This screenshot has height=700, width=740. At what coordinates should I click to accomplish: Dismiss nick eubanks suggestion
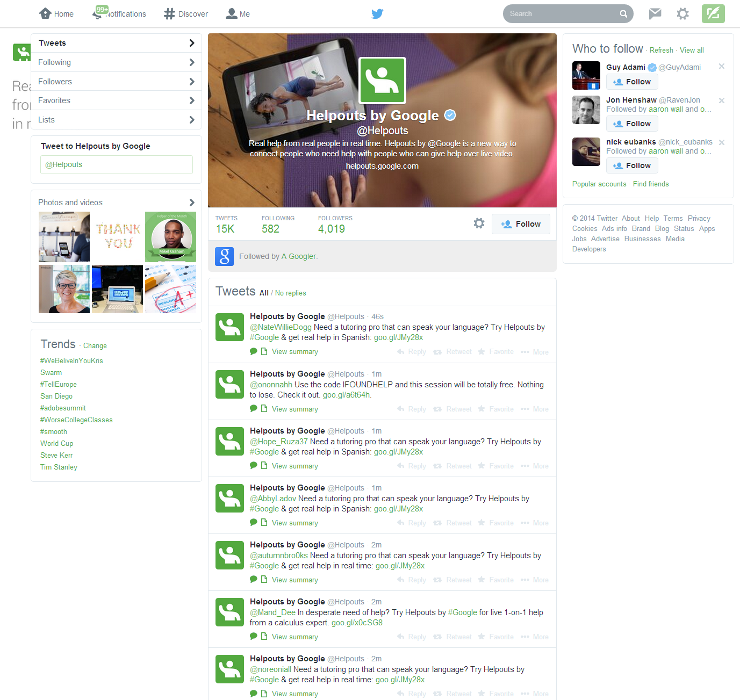click(722, 142)
